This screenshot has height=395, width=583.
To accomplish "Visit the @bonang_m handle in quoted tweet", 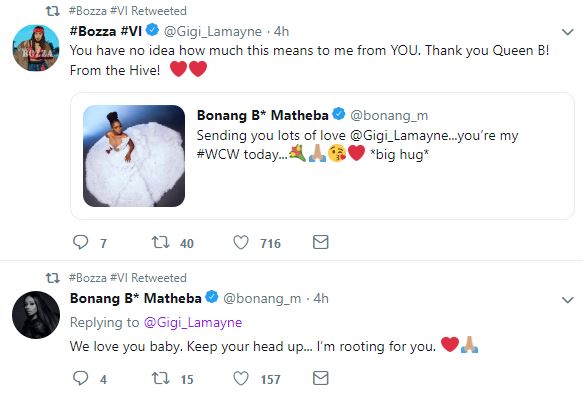I will point(389,116).
